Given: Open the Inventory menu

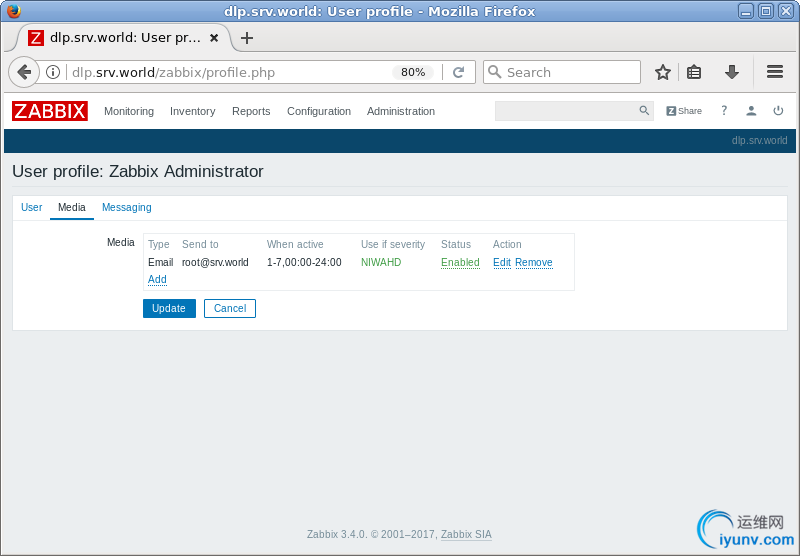Looking at the screenshot, I should [192, 111].
